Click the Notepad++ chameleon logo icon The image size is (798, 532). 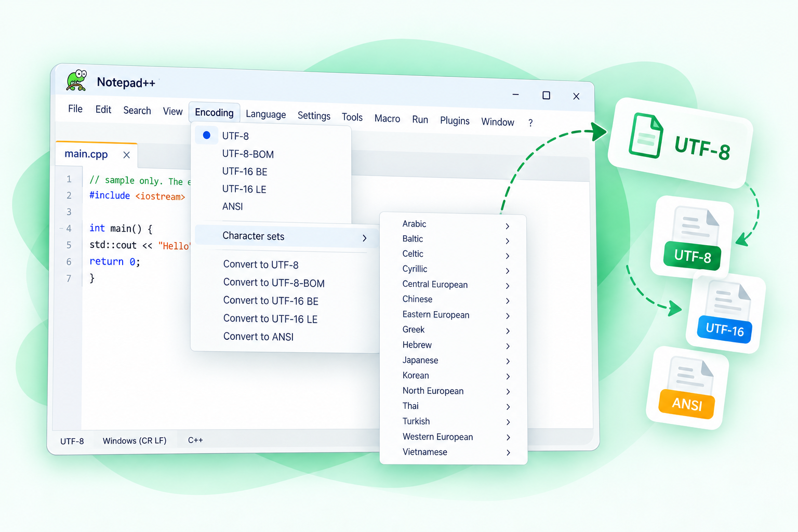77,81
